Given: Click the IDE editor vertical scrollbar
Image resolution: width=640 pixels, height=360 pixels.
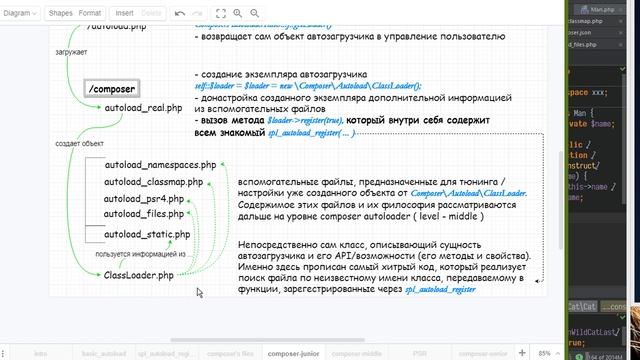Looking at the screenshot, I should coord(624,139).
